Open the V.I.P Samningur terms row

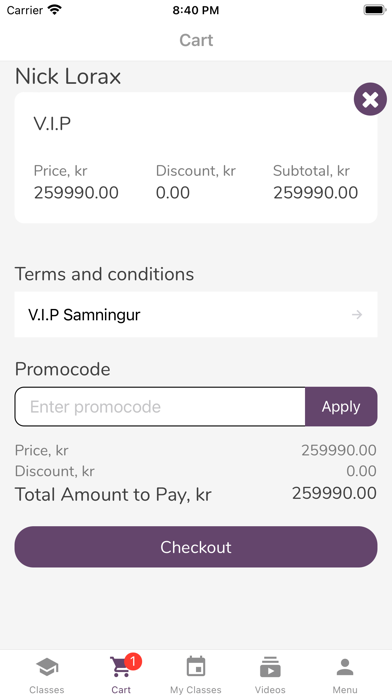point(196,314)
